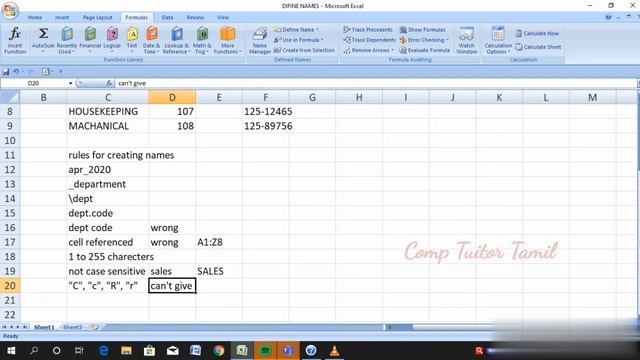Open Recently Used functions

(x=67, y=40)
